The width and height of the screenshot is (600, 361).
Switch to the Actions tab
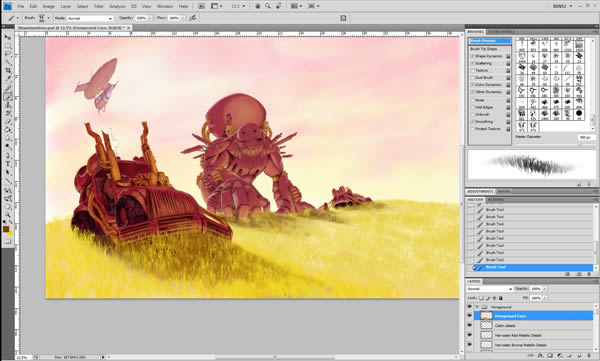coord(495,200)
